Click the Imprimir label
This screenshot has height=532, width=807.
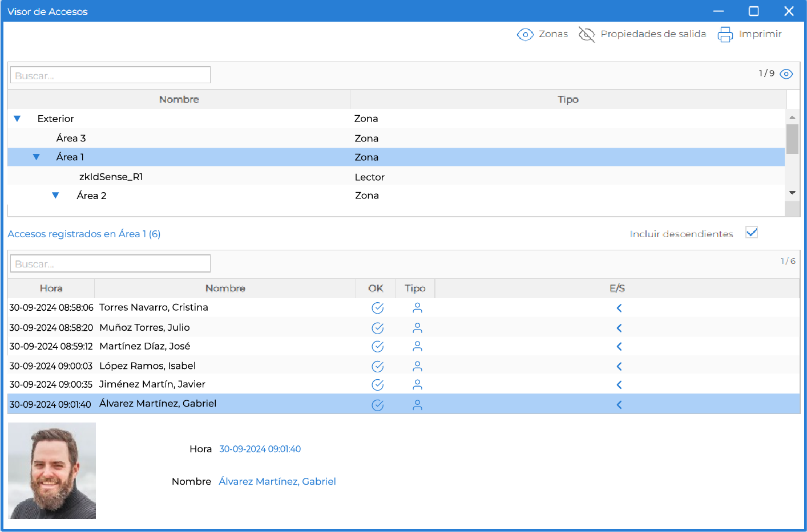point(760,34)
